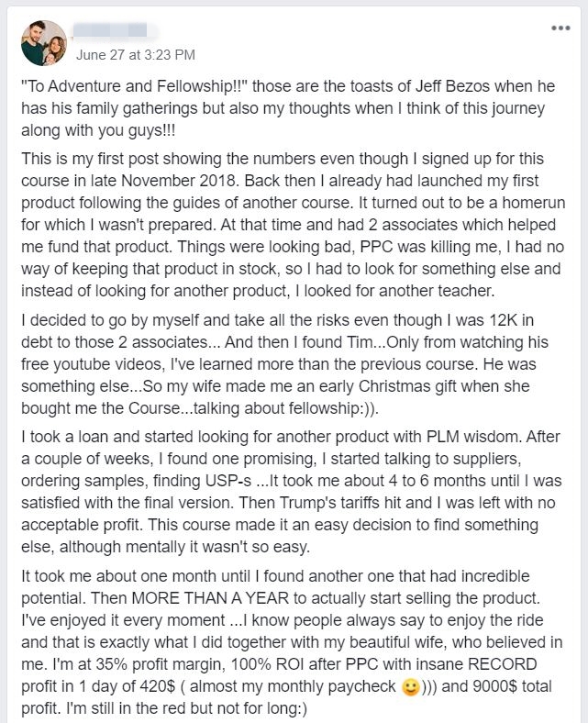Click the name "Tim" in the third paragraph

pyautogui.click(x=358, y=342)
